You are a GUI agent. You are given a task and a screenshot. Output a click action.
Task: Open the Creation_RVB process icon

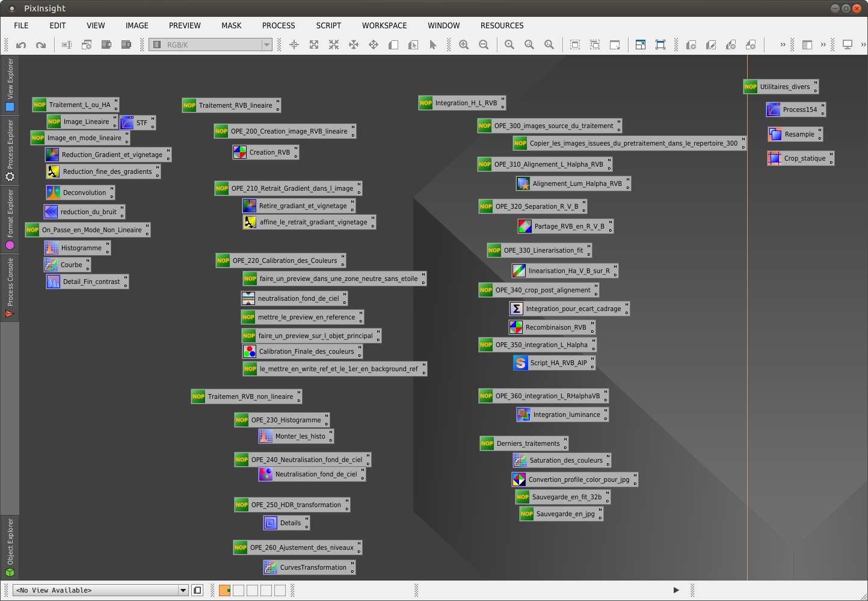click(x=240, y=153)
